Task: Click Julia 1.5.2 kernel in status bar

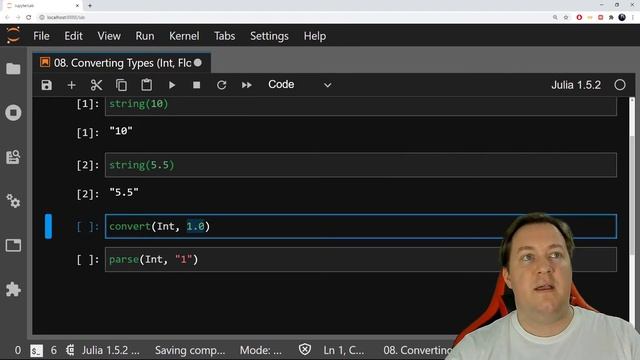Action: click(110, 350)
